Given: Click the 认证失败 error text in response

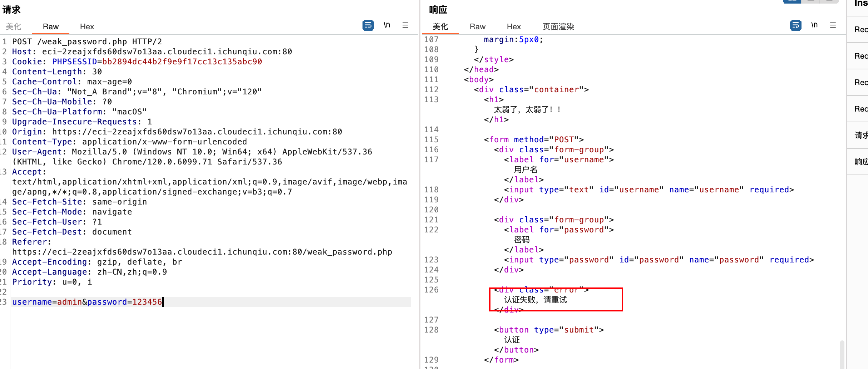Looking at the screenshot, I should [x=535, y=300].
